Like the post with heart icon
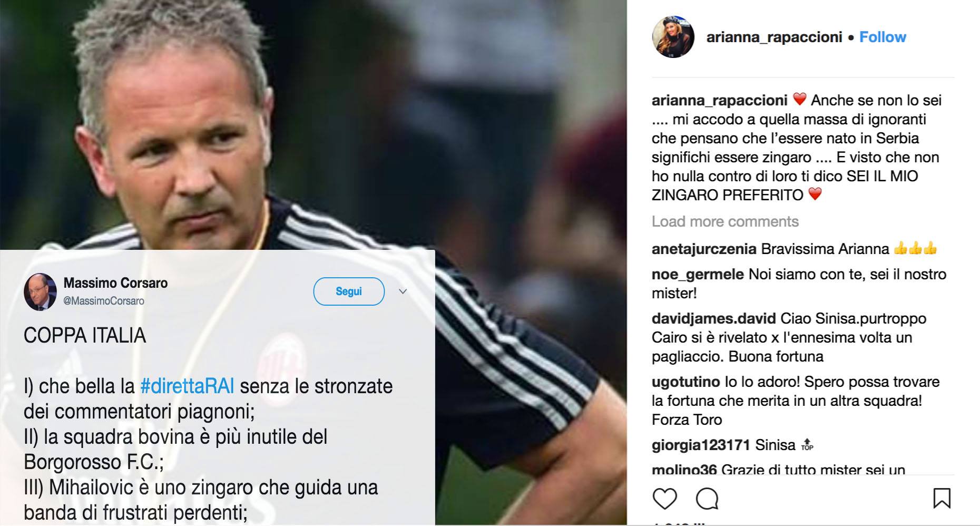Screen dimensions: 980x526 coord(665,499)
